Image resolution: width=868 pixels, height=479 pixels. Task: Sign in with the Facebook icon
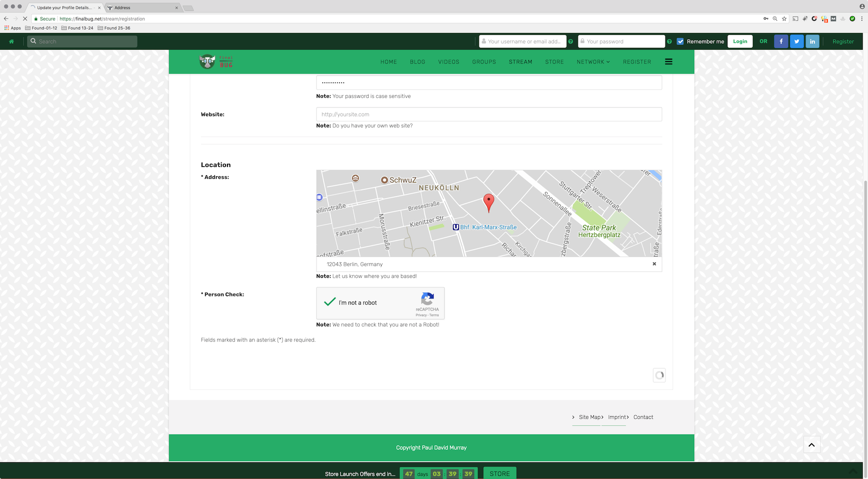click(x=781, y=42)
